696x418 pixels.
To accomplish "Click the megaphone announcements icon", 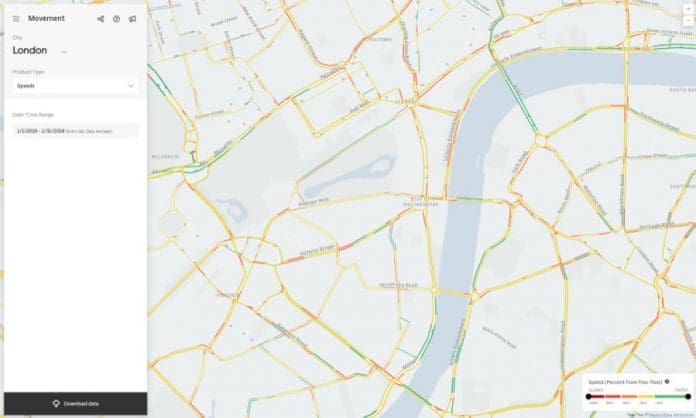I will click(x=132, y=19).
